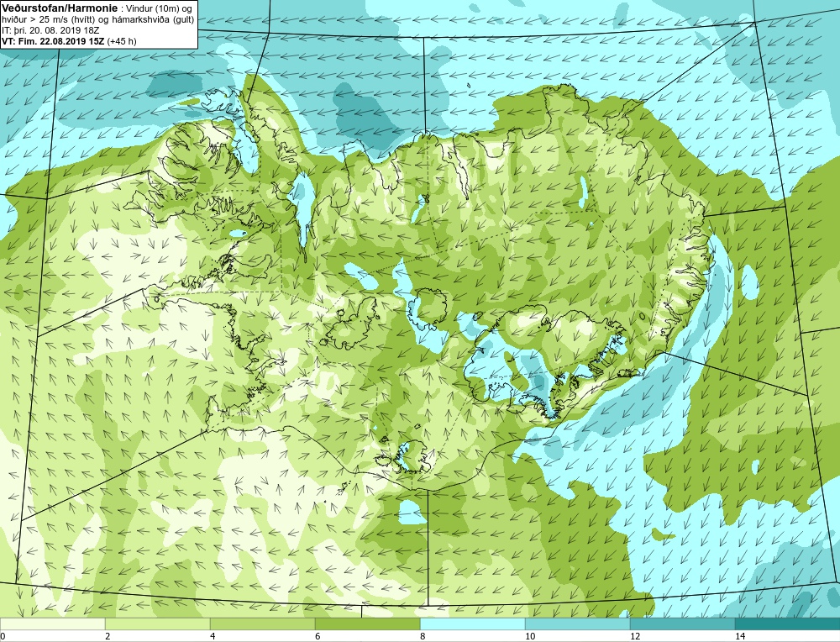Click the legend label '12'

coord(635,636)
